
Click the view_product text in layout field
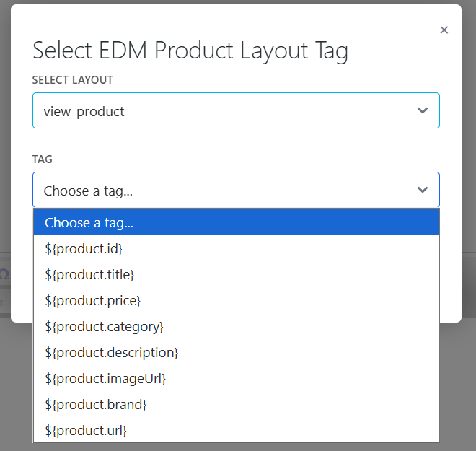click(x=84, y=111)
